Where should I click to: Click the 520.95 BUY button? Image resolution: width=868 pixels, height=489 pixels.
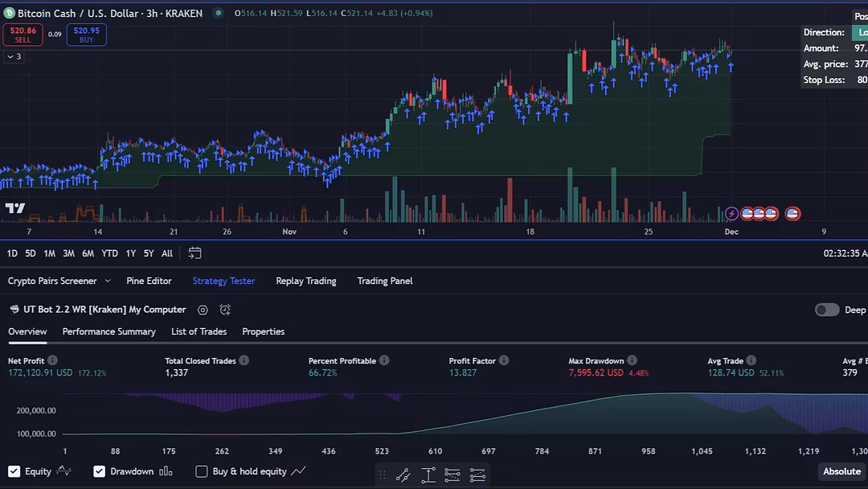[x=86, y=35]
